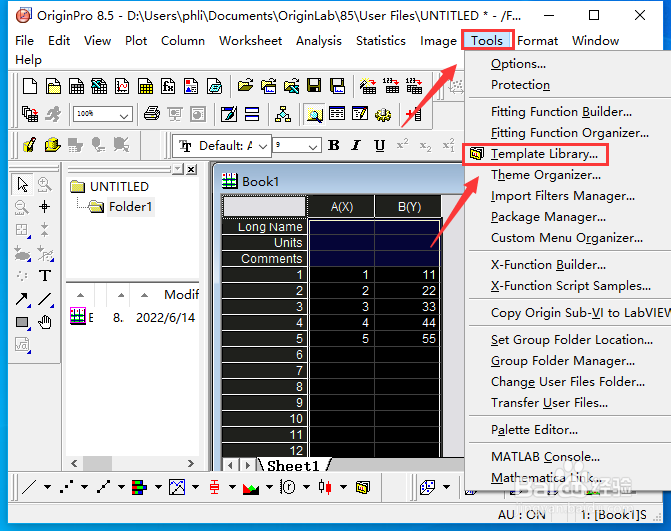Click the Import Multiple ASCII icon
671x531 pixels.
coord(414,86)
